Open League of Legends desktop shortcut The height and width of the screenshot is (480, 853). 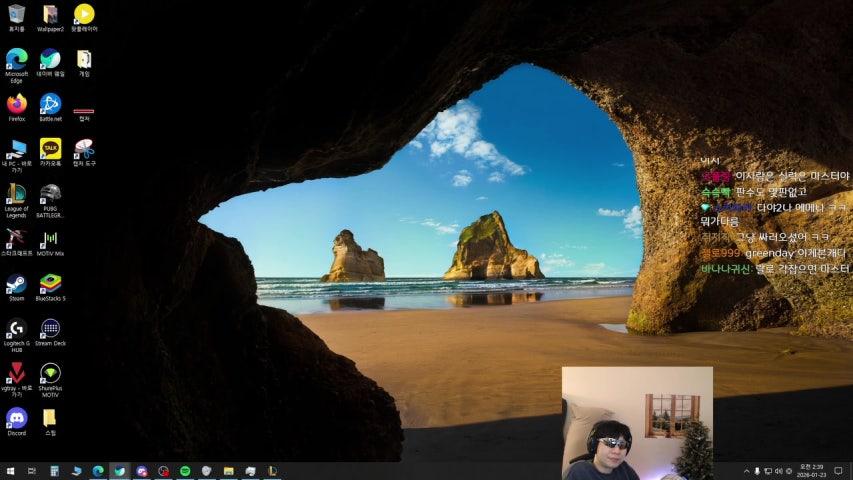[x=16, y=193]
